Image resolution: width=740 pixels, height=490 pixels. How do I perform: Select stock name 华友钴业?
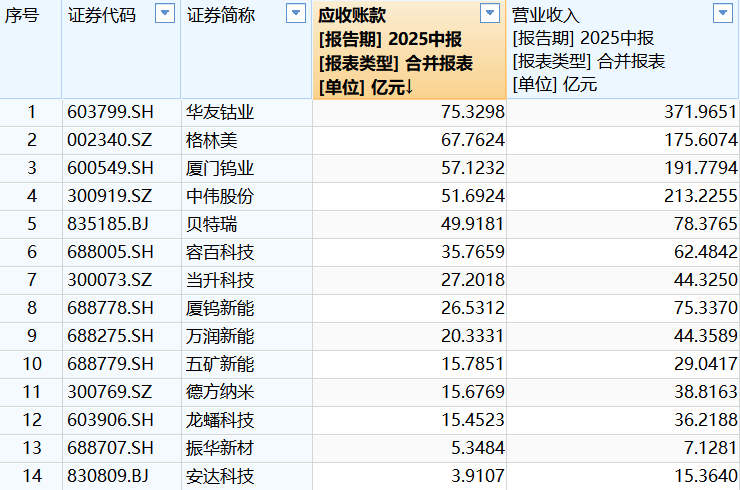tap(220, 112)
